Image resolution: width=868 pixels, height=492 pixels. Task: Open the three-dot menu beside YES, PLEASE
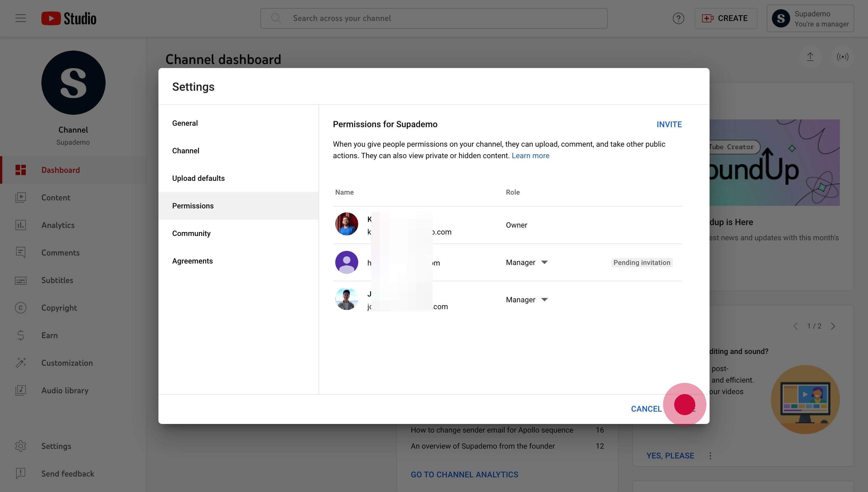point(710,456)
